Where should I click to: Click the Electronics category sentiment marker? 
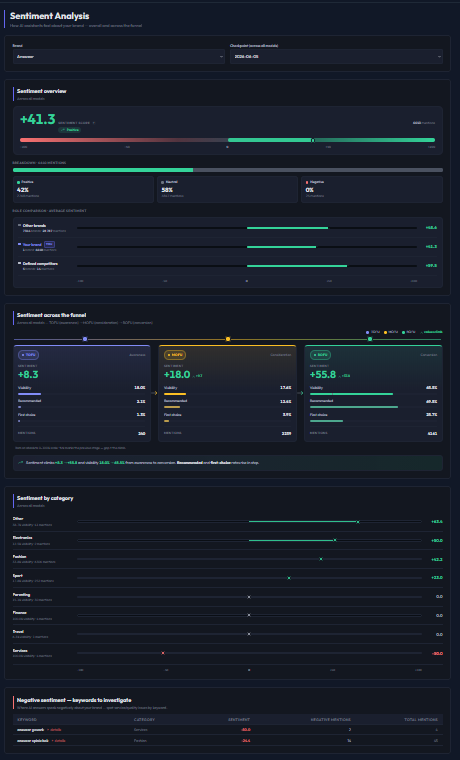point(335,540)
